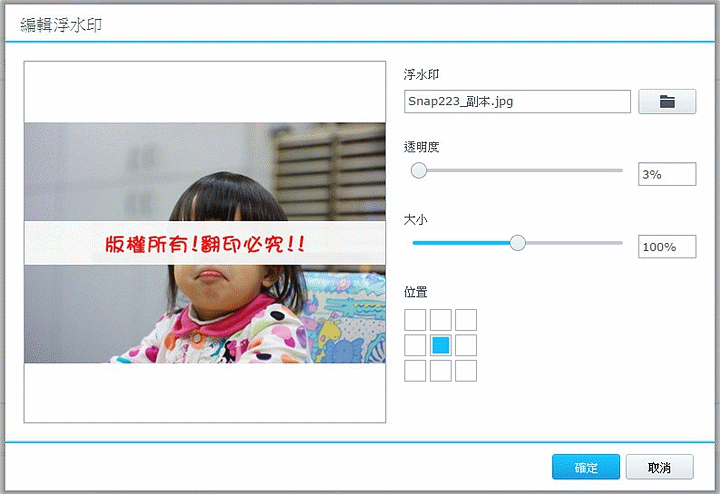Select the bottom-right position grid cell
The height and width of the screenshot is (494, 720).
(466, 371)
